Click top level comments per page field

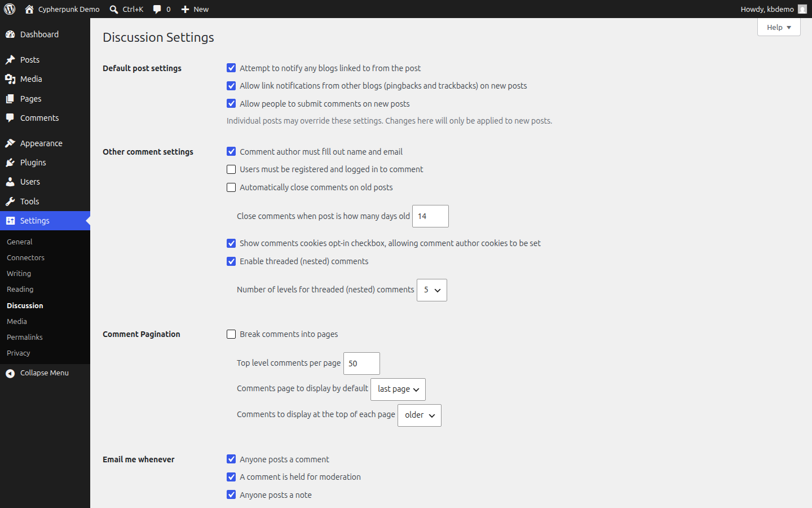click(361, 364)
